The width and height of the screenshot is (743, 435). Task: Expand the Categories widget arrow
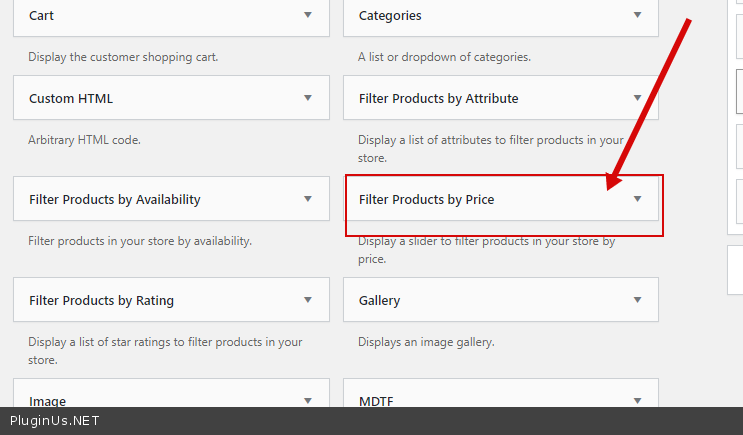(x=637, y=15)
